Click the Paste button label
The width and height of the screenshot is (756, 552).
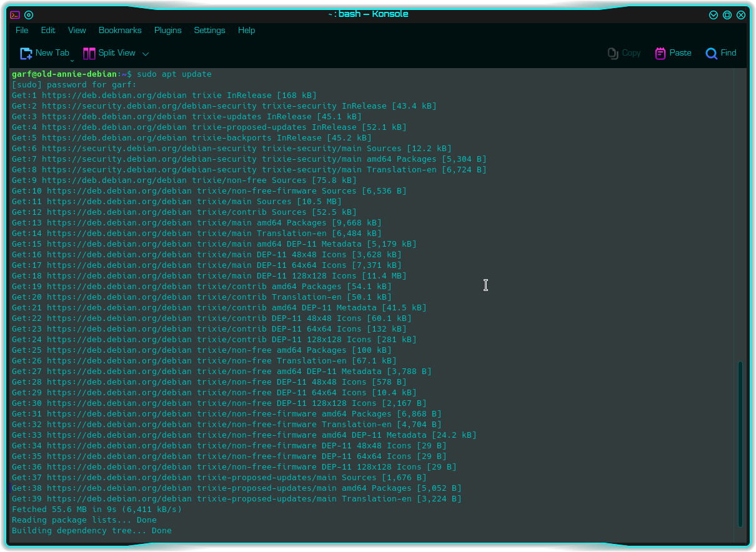(680, 53)
